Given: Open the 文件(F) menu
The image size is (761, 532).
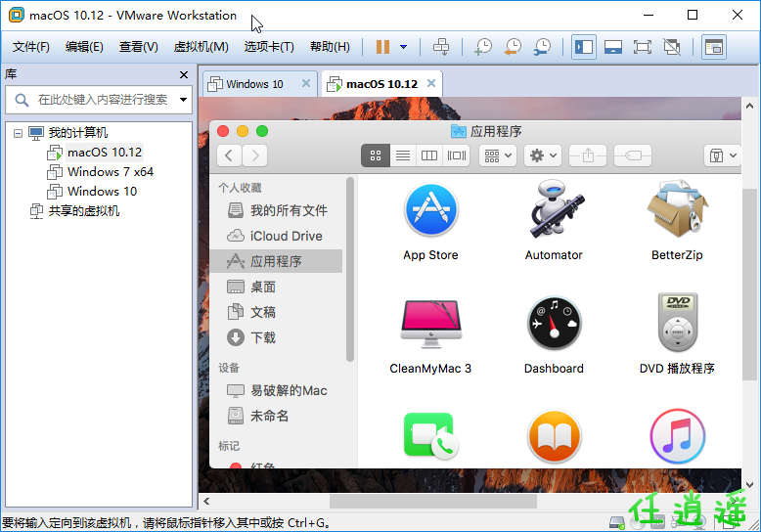Looking at the screenshot, I should coord(31,47).
